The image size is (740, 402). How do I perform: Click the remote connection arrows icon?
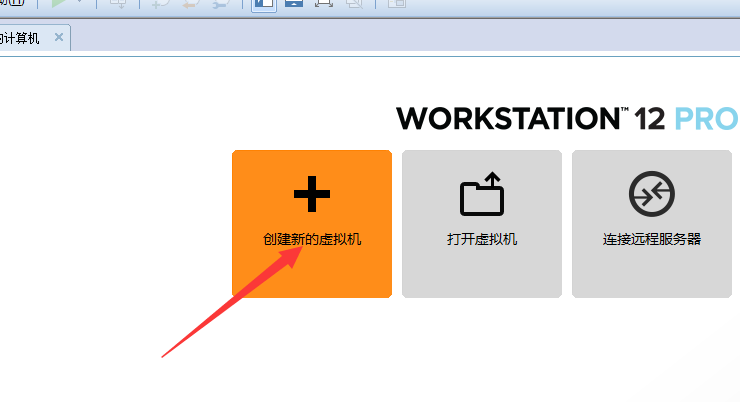tap(652, 194)
